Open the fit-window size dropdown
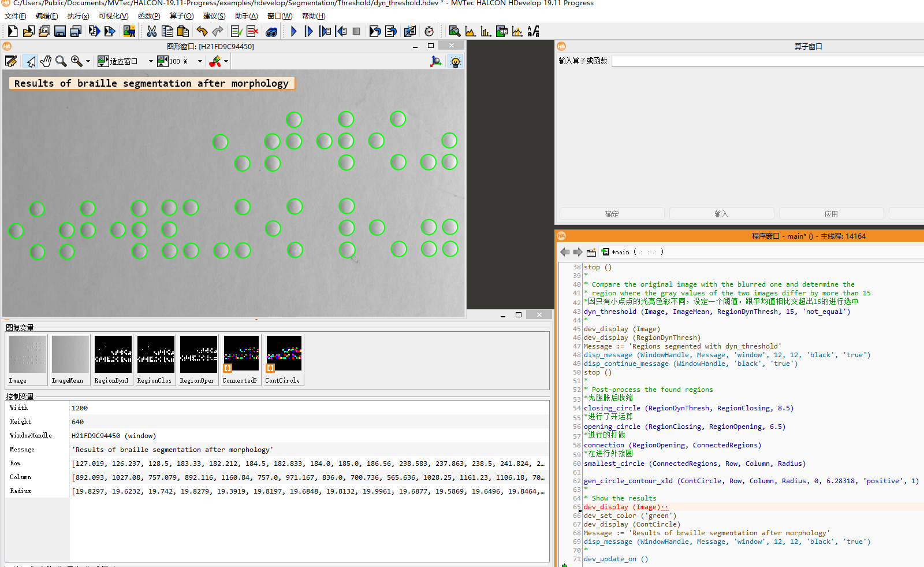The height and width of the screenshot is (567, 924). coord(151,61)
